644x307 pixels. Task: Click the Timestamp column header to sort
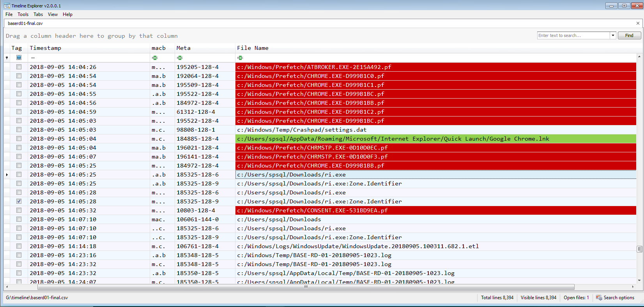(x=45, y=48)
